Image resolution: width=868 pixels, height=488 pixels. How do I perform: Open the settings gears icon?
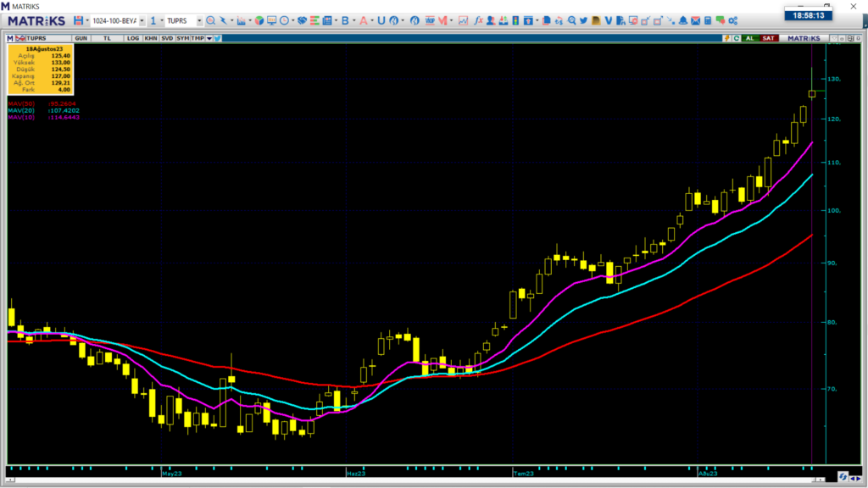[733, 20]
